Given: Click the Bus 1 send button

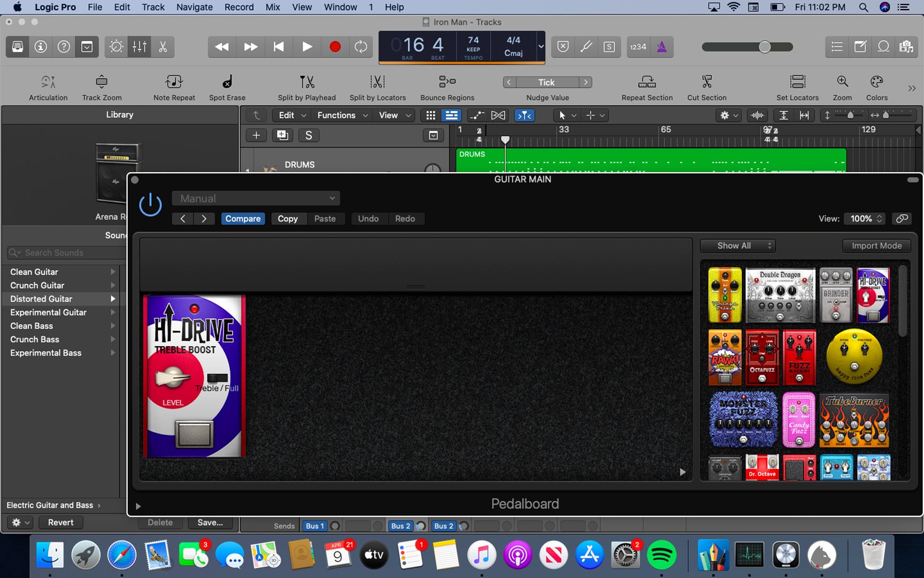Looking at the screenshot, I should pyautogui.click(x=314, y=526).
